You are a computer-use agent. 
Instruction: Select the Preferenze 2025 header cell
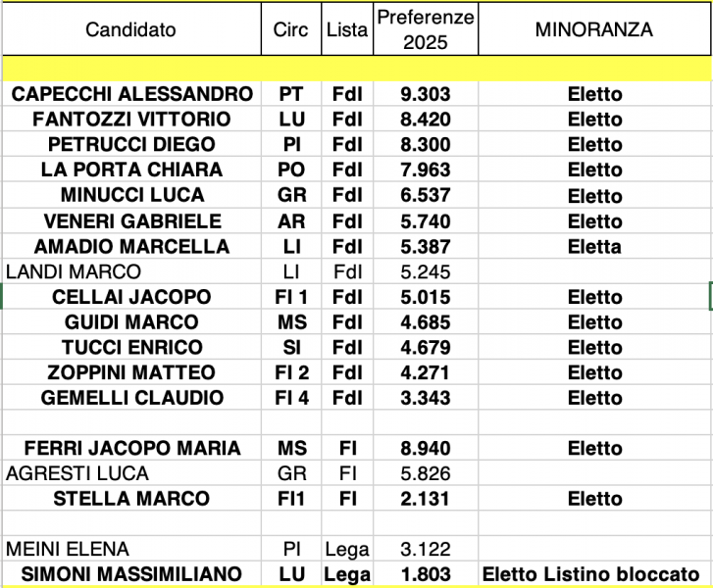point(425,29)
